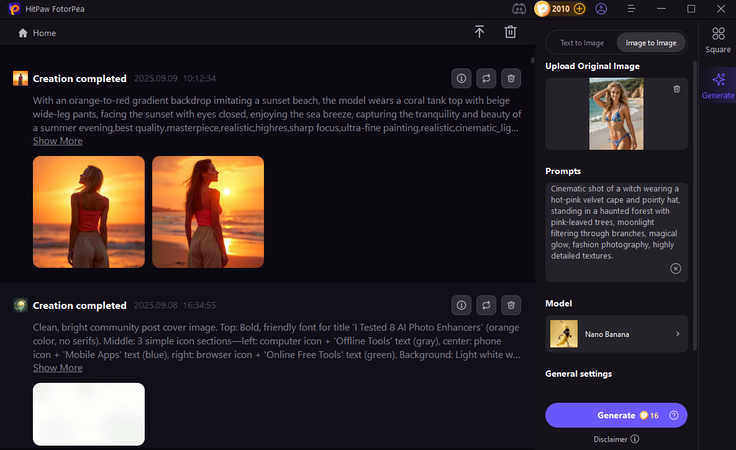
Task: Show info for the sunset beach creation
Action: [461, 78]
